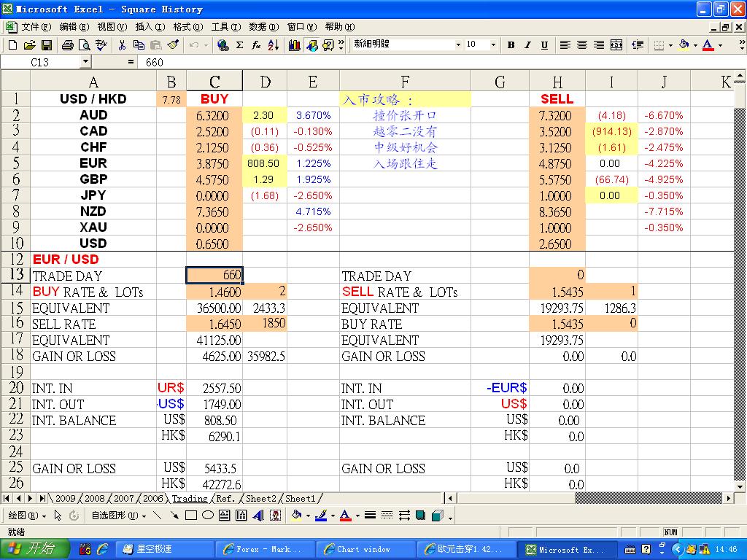747x560 pixels.
Task: Click the Format Painter brush icon
Action: (x=174, y=45)
